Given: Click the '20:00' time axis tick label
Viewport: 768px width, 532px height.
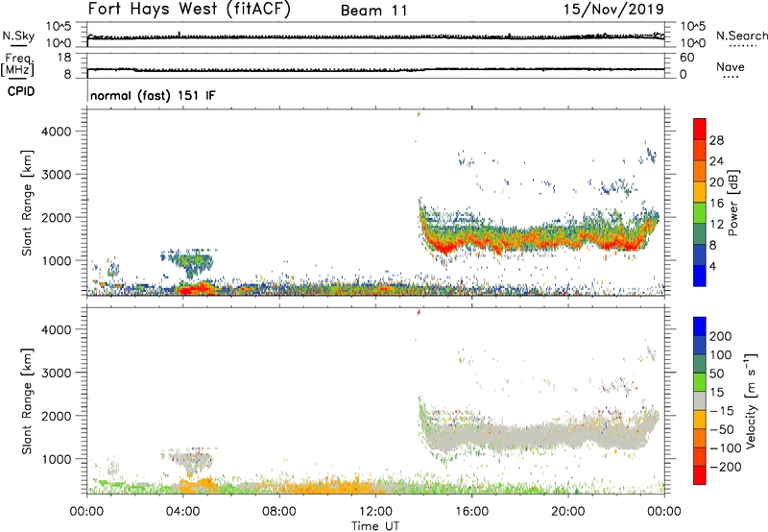Looking at the screenshot, I should click(568, 512).
